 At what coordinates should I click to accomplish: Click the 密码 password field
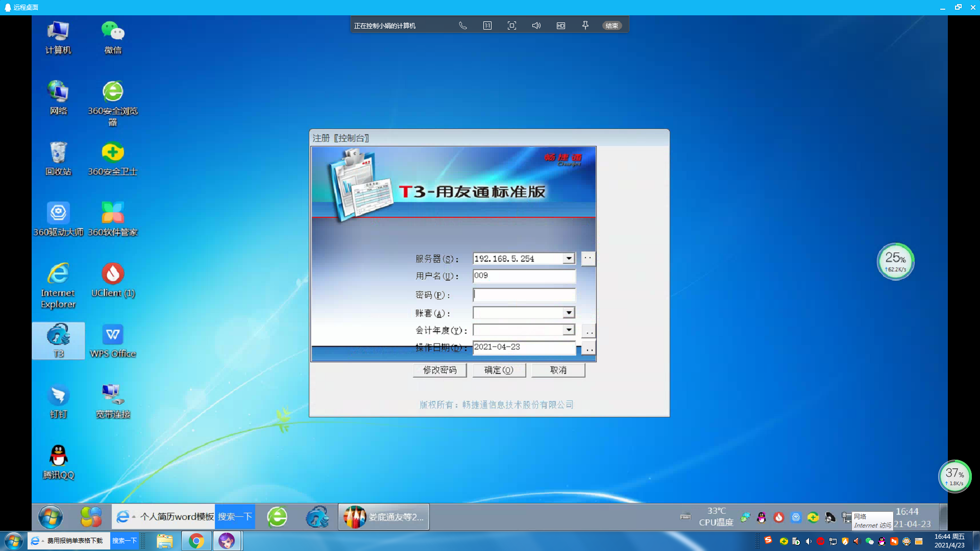coord(524,295)
